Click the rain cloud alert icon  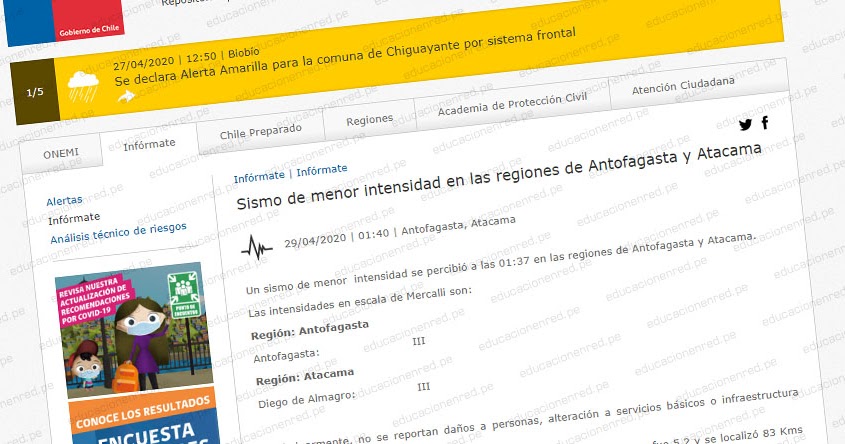pyautogui.click(x=83, y=86)
